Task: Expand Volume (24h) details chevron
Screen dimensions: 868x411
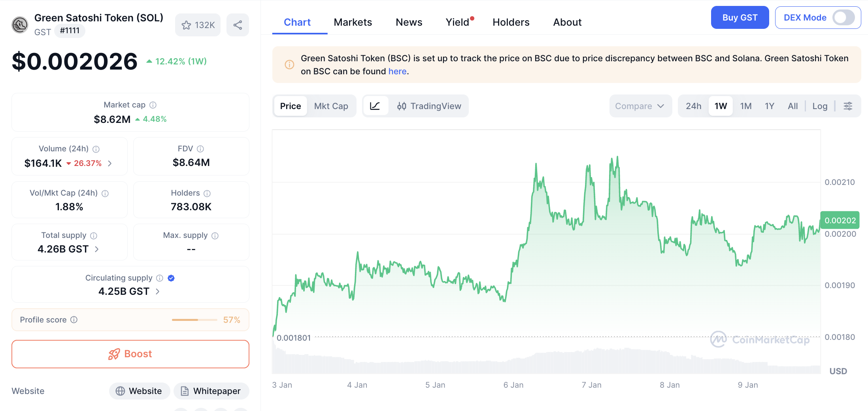Action: [110, 163]
